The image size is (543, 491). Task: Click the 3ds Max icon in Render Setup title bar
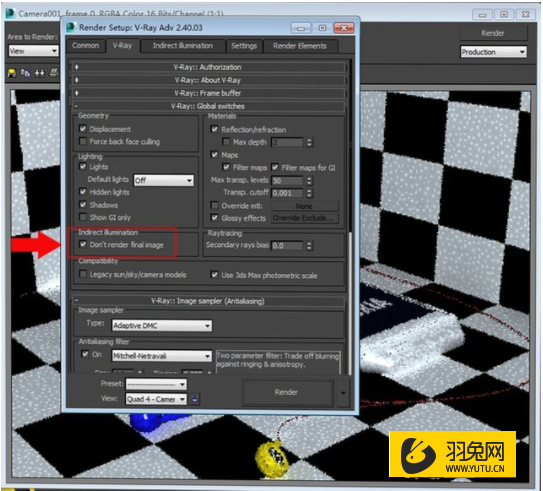pyautogui.click(x=71, y=27)
